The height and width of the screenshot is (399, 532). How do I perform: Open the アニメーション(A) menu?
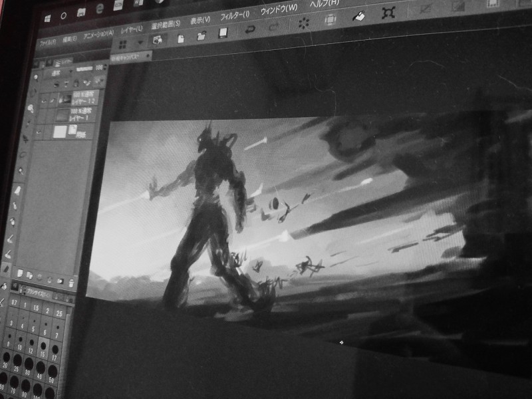pyautogui.click(x=98, y=35)
